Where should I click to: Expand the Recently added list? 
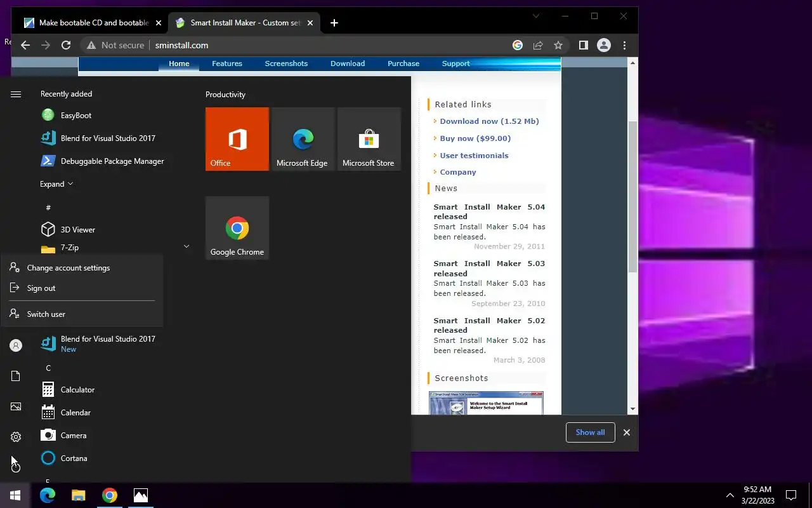click(56, 184)
